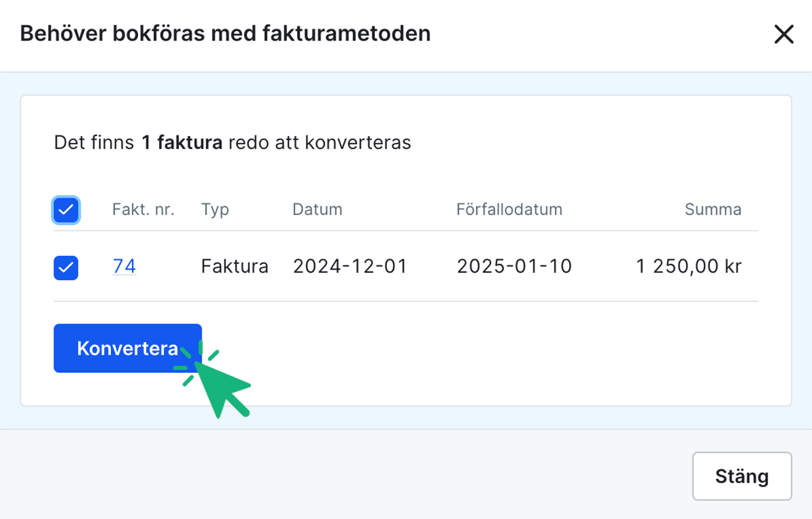Viewport: 812px width, 519px height.
Task: Dismiss the conversion dialog via corner X
Action: tap(784, 34)
